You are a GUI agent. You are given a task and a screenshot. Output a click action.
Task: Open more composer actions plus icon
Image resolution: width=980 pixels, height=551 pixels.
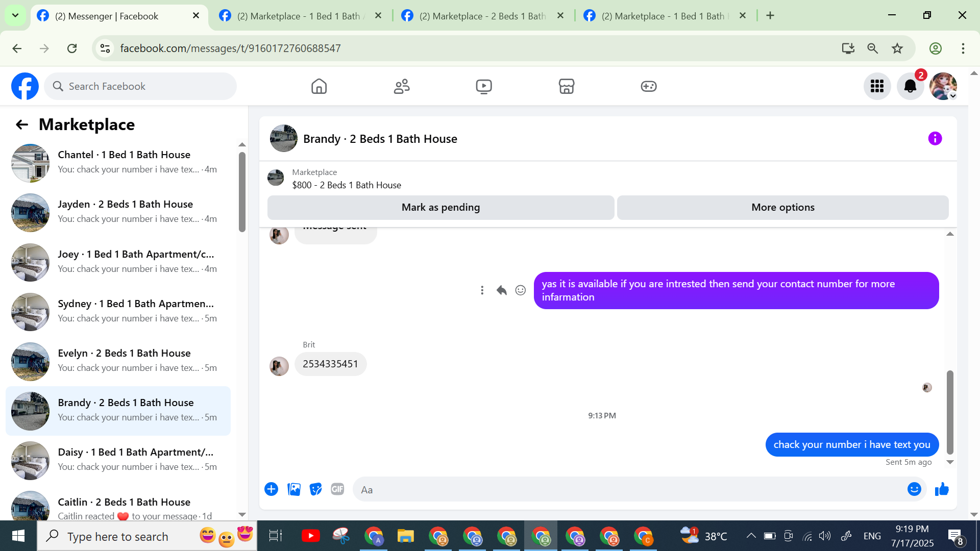click(271, 489)
